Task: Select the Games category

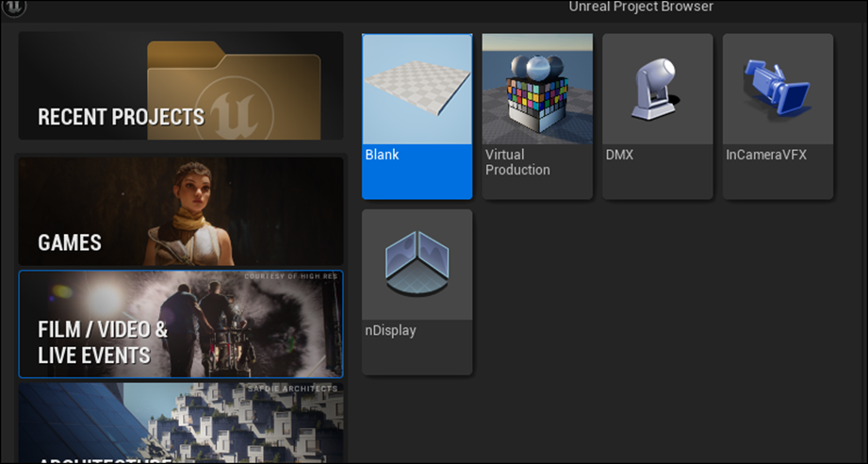Action: (x=181, y=211)
